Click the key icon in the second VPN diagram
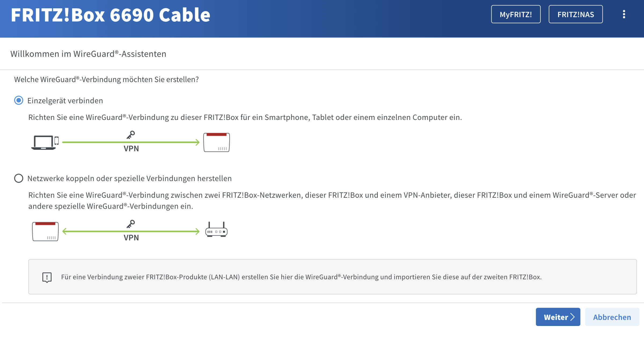This screenshot has height=352, width=644. pyautogui.click(x=131, y=224)
